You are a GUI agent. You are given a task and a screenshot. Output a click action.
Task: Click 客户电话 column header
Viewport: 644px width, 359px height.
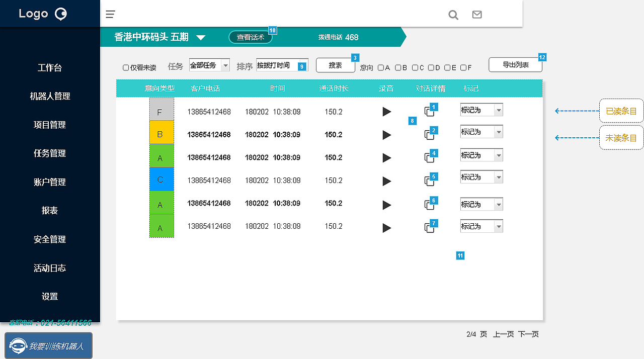pyautogui.click(x=205, y=88)
